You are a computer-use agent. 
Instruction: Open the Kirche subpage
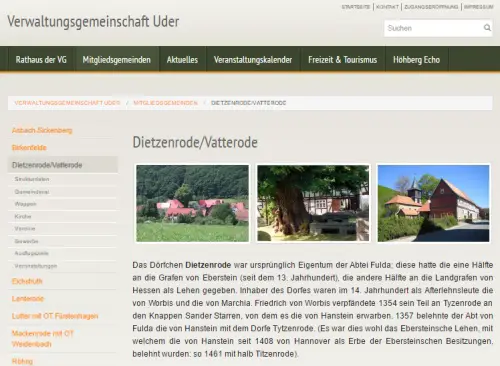[23, 216]
